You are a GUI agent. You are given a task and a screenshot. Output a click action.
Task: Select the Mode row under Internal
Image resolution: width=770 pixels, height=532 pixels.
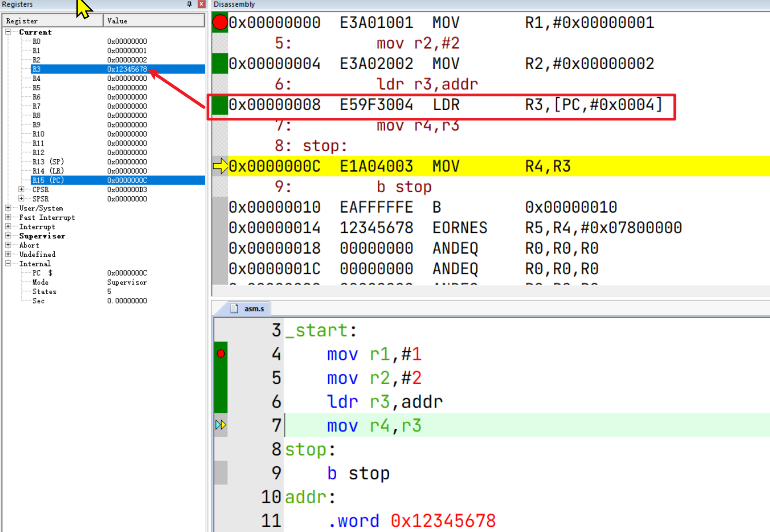(118, 282)
